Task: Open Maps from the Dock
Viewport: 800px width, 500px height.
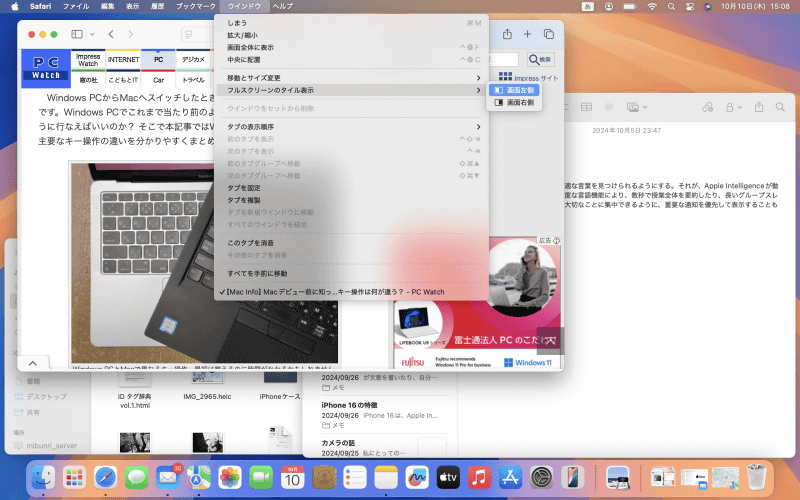Action: point(199,478)
